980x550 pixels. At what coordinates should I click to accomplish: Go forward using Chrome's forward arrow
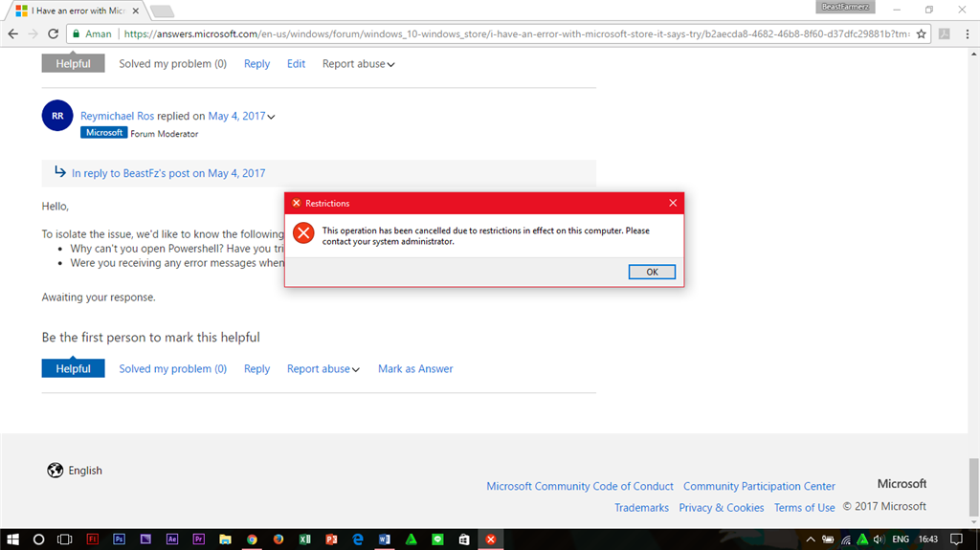pos(33,33)
